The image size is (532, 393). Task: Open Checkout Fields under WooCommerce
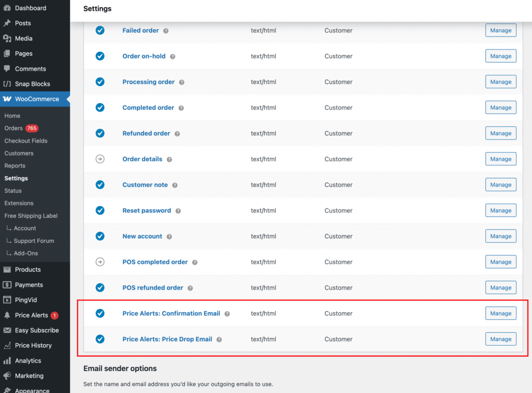pos(26,141)
